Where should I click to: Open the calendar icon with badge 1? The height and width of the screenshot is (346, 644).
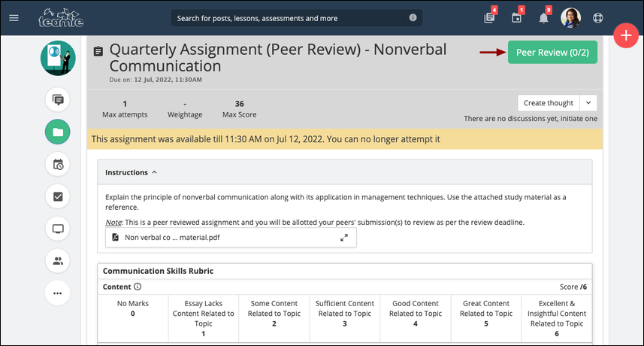pos(516,17)
